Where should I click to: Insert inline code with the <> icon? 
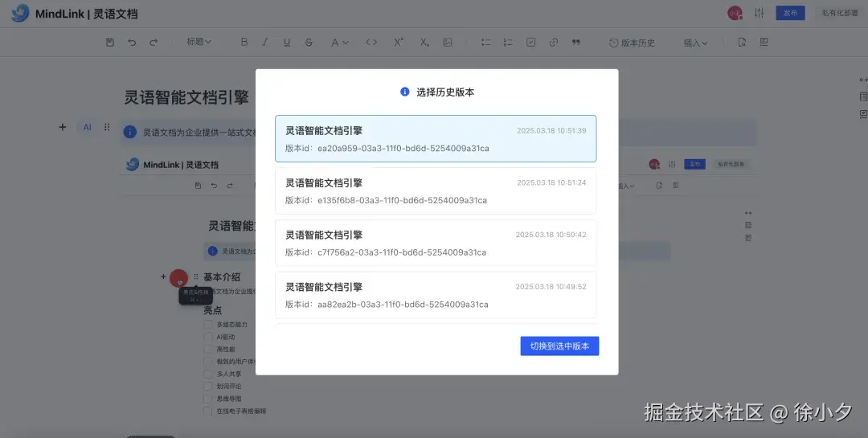tap(371, 42)
